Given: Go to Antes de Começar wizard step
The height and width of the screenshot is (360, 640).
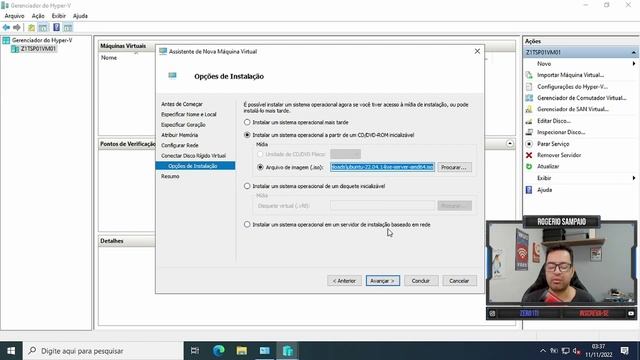Looking at the screenshot, I should click(182, 104).
